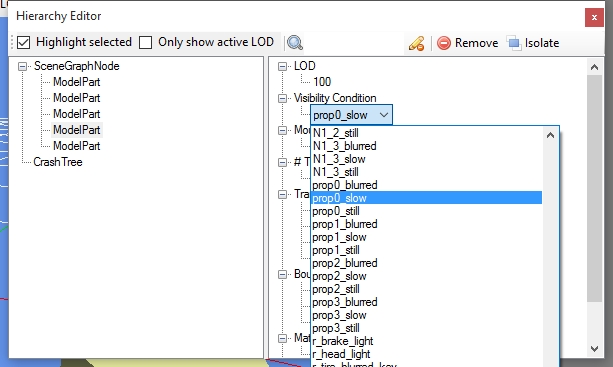Click the pencil edit icon in toolbar
Image resolution: width=613 pixels, height=367 pixels.
(416, 43)
